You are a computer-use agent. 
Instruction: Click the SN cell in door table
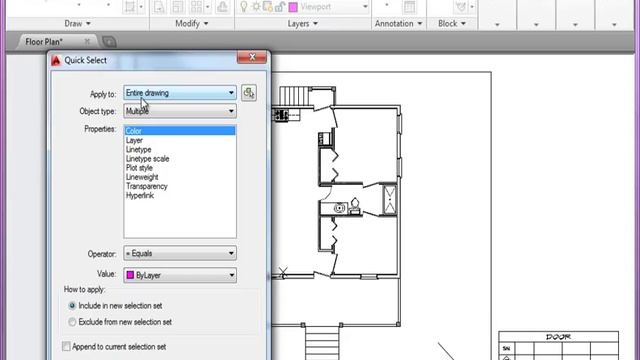pos(507,348)
